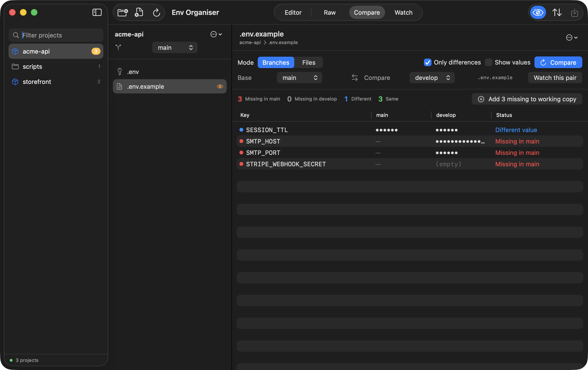Click the refresh icon in toolbar
Image resolution: width=588 pixels, height=370 pixels.
[x=156, y=13]
